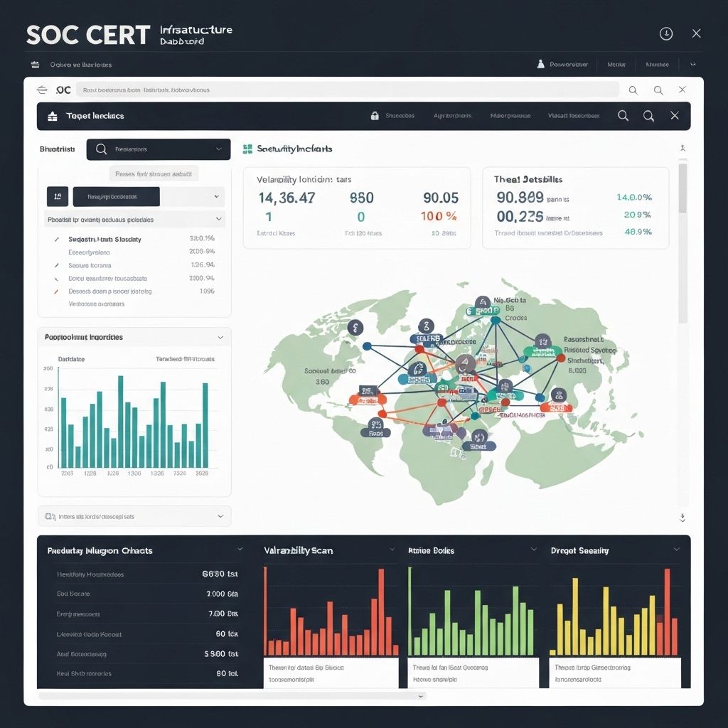Click the search magnifier icon in the navbar
Viewport: 728px width, 728px height.
pos(623,115)
